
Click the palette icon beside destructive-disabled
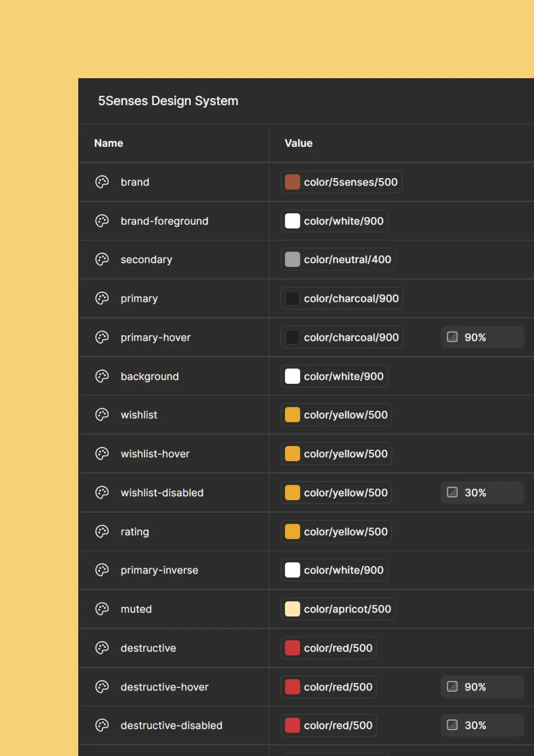coord(102,725)
